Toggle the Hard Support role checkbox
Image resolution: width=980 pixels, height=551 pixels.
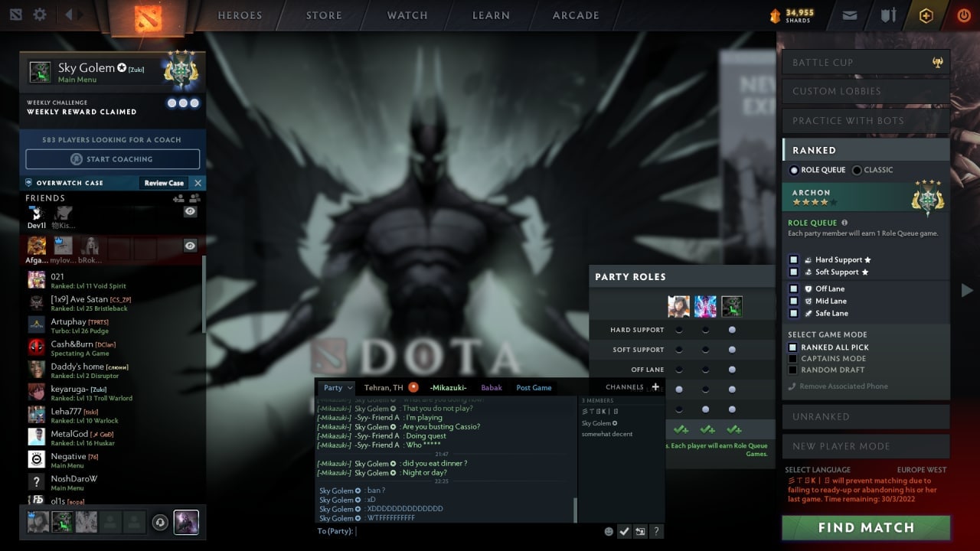coord(794,260)
